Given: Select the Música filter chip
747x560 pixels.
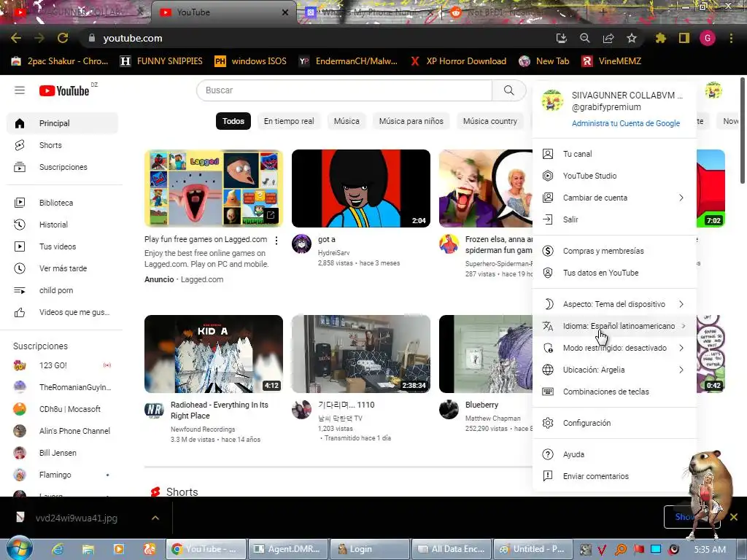Looking at the screenshot, I should click(x=347, y=121).
